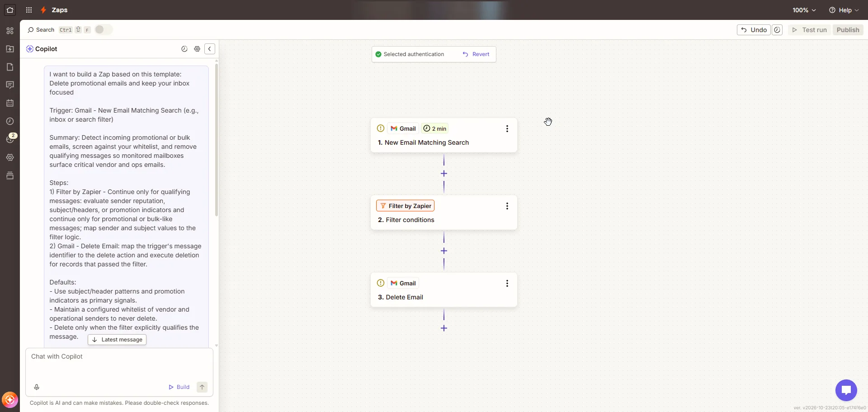The height and width of the screenshot is (412, 868).
Task: Open the apps grid launcher
Action: 29,10
